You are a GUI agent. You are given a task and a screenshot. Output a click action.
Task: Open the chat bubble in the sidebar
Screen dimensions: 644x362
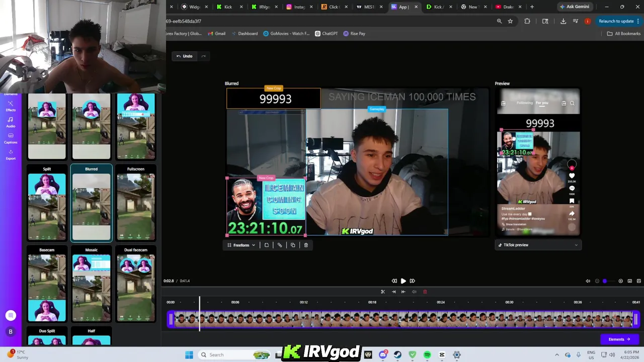11,315
